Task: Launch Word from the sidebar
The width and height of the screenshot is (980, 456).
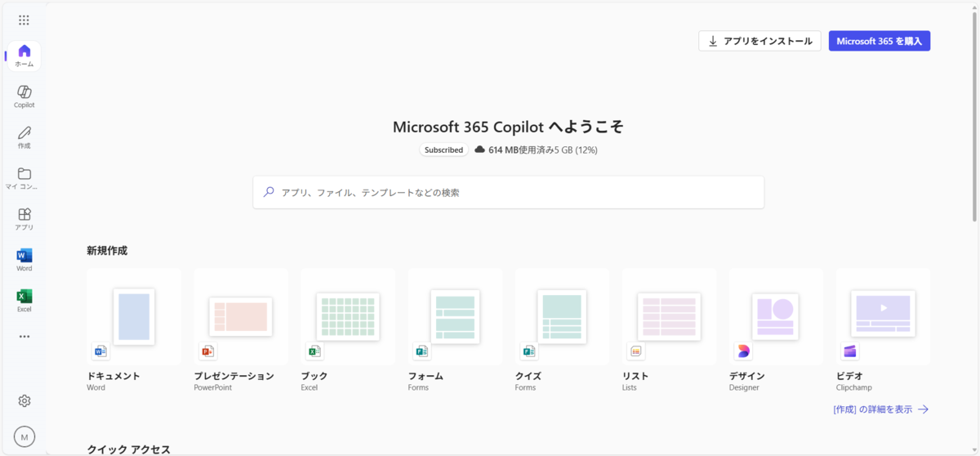Action: pyautogui.click(x=24, y=261)
